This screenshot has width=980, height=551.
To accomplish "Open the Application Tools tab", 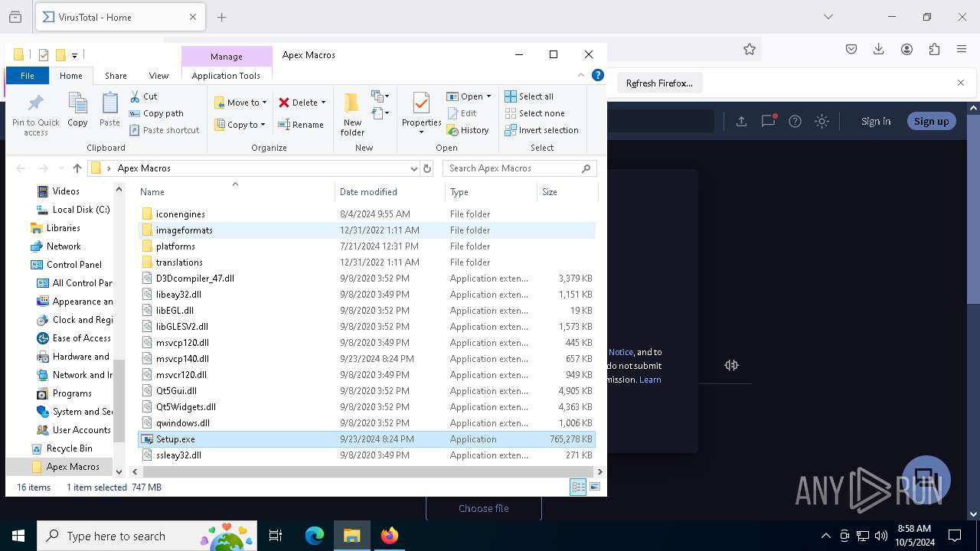I will pyautogui.click(x=226, y=76).
